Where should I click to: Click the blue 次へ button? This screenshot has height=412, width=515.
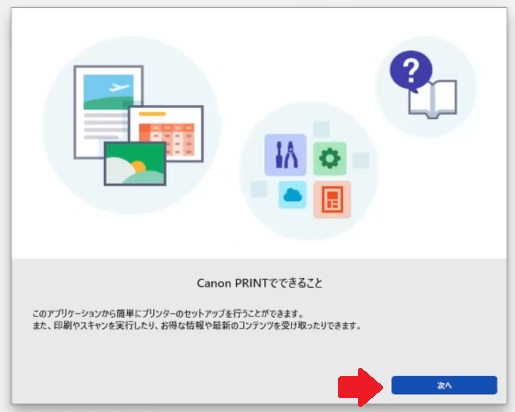444,385
